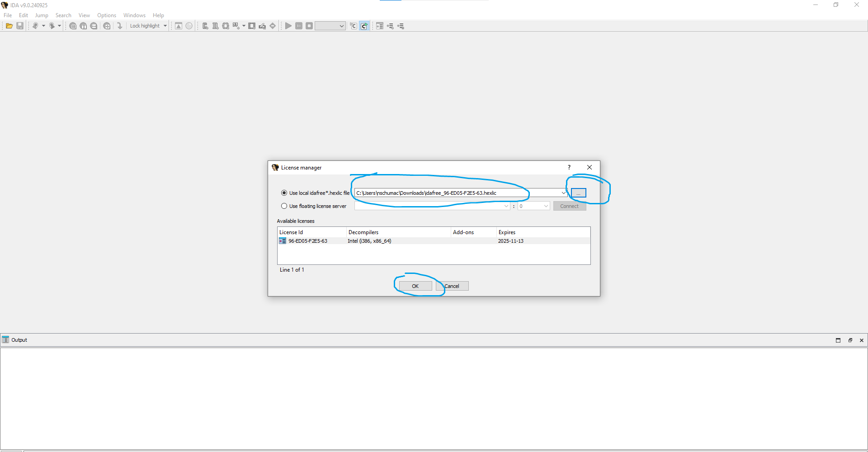The height and width of the screenshot is (452, 868).
Task: Close the Output panel
Action: click(x=862, y=340)
